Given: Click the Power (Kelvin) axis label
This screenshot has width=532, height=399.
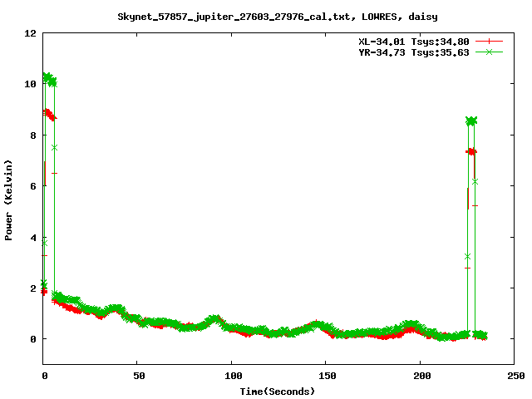Looking at the screenshot, I should [x=8, y=200].
